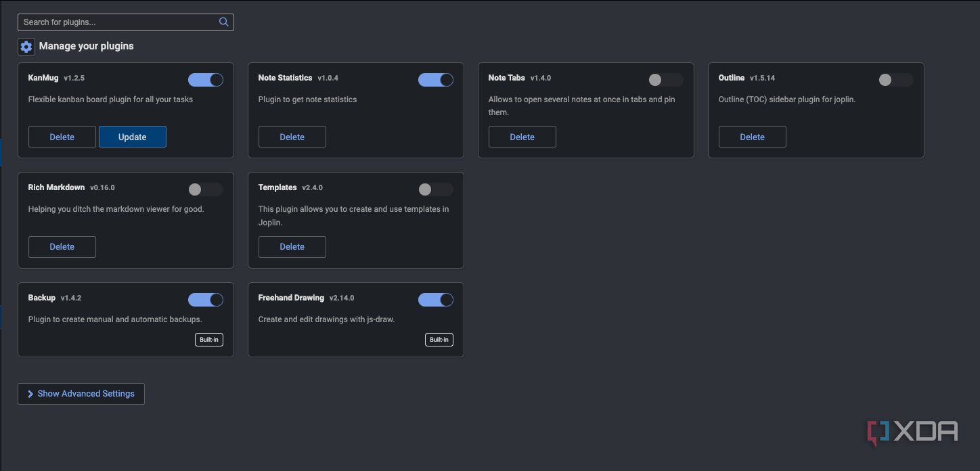980x471 pixels.
Task: Expand Show Advanced Settings
Action: tap(81, 393)
